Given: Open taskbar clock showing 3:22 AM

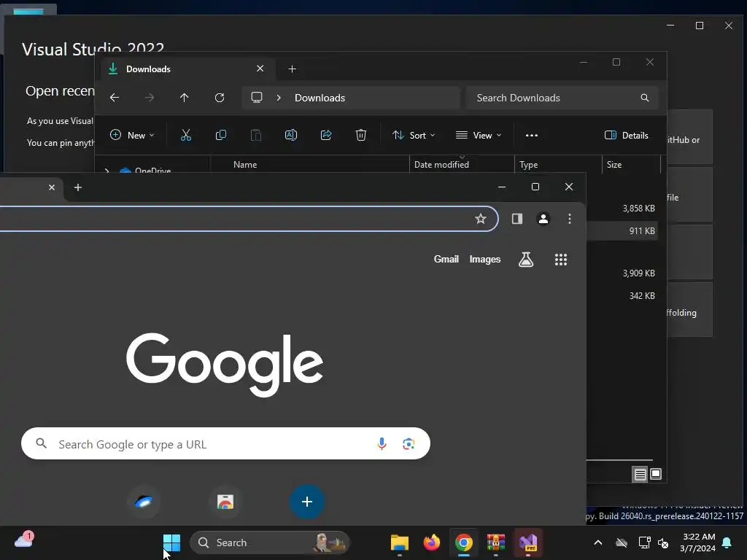Looking at the screenshot, I should tap(698, 542).
